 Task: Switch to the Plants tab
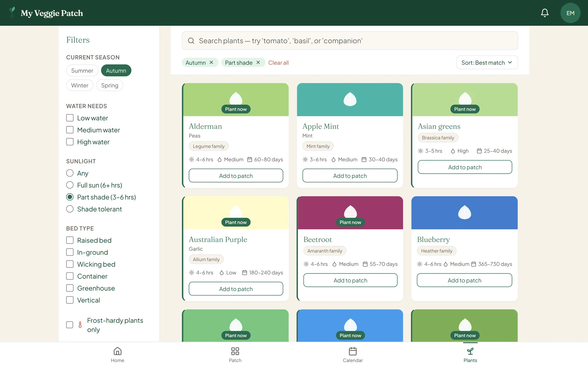470,355
